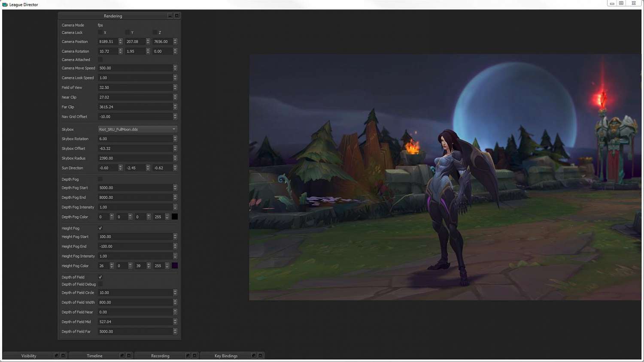Image resolution: width=644 pixels, height=362 pixels.
Task: Check Camera Lock X axis
Action: pos(100,33)
